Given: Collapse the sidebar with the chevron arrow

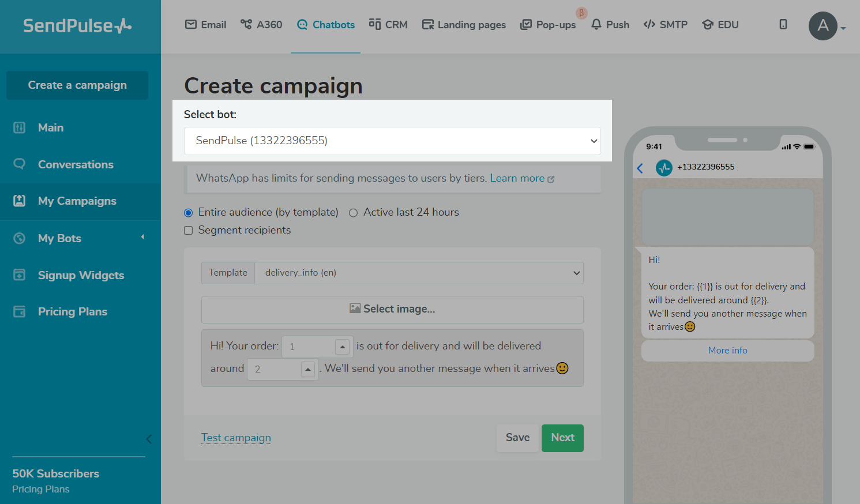Looking at the screenshot, I should click(149, 439).
